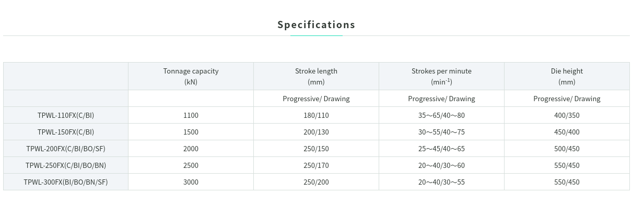Select the 1100 tonnage value cell

coord(191,115)
